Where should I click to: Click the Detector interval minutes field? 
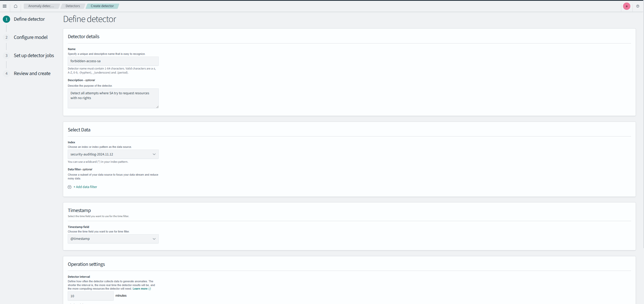click(90, 296)
